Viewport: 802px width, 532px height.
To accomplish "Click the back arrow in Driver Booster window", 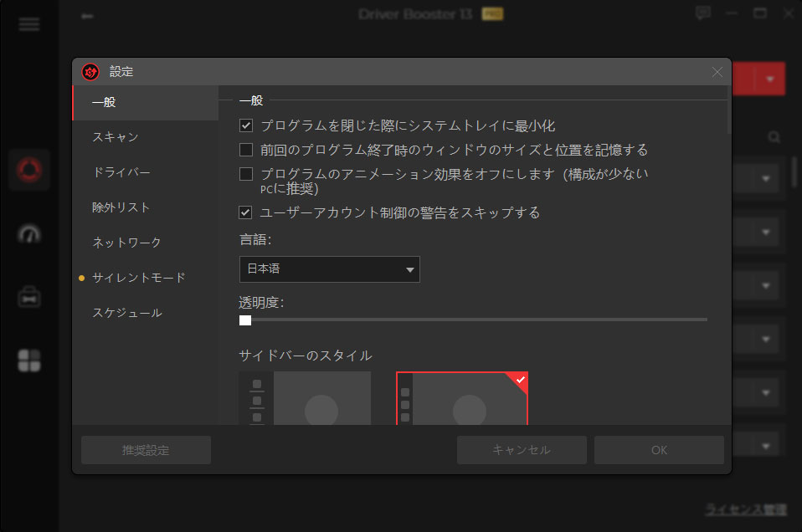I will (x=87, y=17).
